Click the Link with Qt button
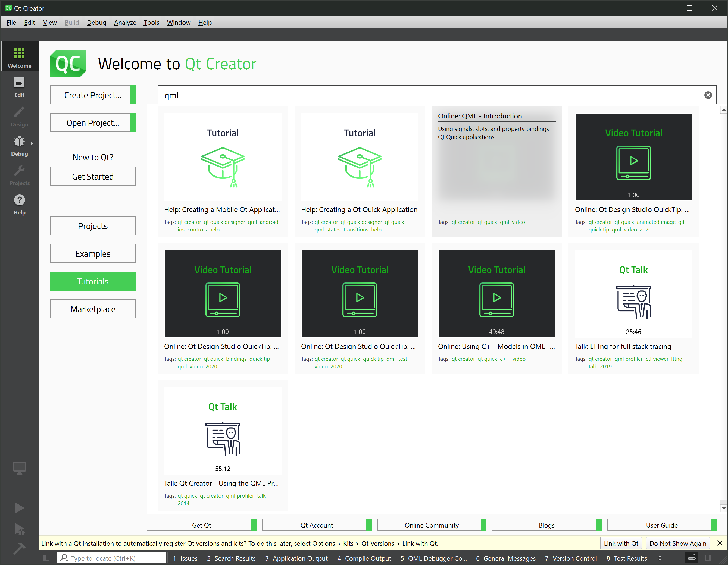Screen dimensions: 728x565 click(x=621, y=543)
